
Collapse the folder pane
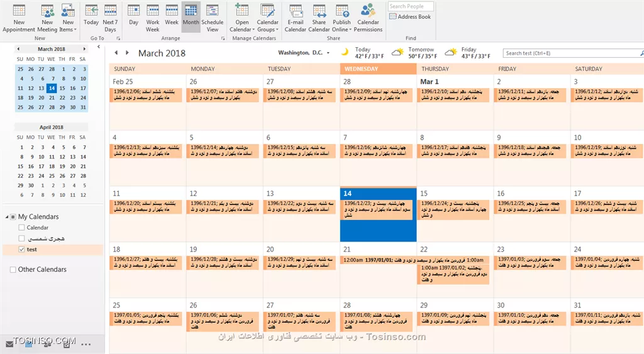(99, 47)
